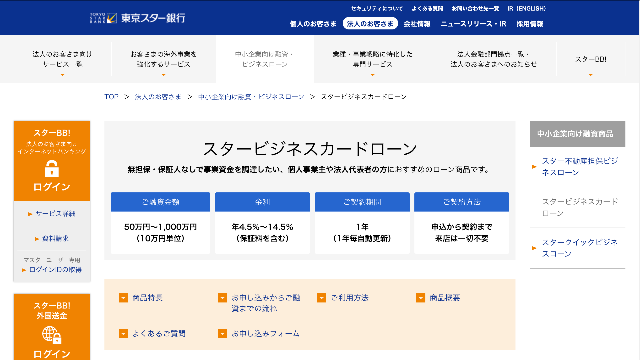Click the orange triangle beside サービス詳細
The width and height of the screenshot is (640, 360).
[30, 214]
